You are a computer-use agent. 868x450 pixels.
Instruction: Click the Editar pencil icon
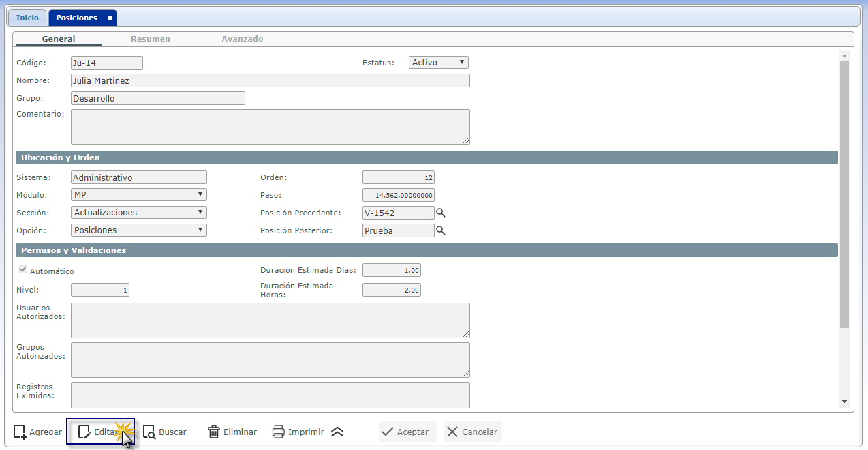click(x=84, y=432)
